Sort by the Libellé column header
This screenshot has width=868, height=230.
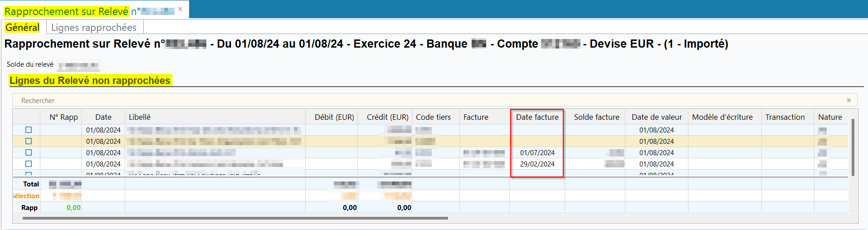coord(140,117)
